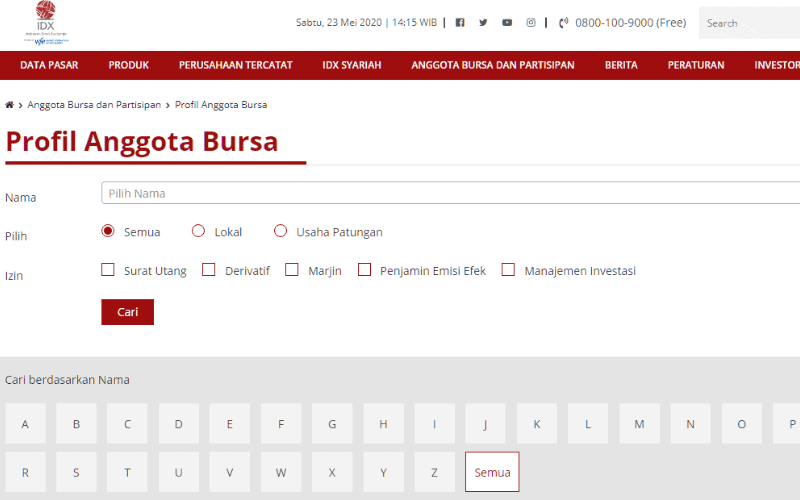Check the Derivatif checkbox
This screenshot has width=800, height=500.
point(209,269)
